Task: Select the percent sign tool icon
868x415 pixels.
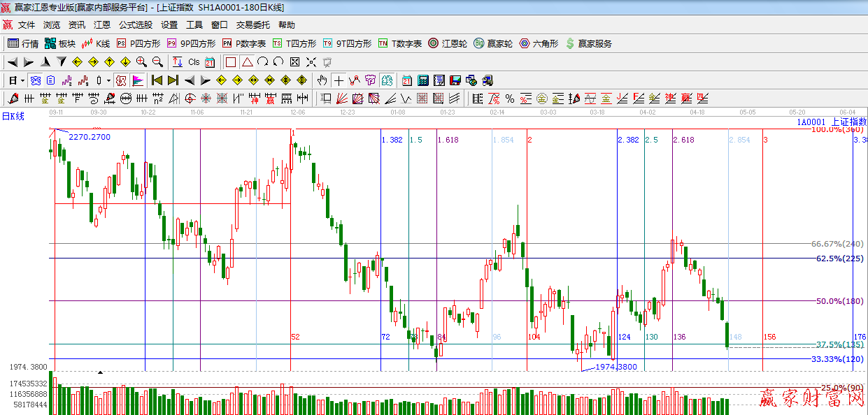Action: click(509, 99)
